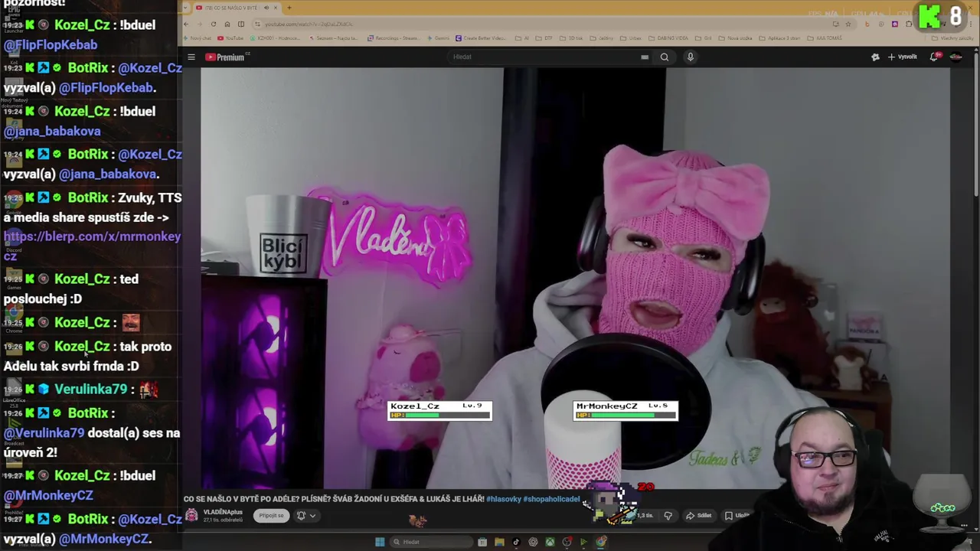Click the YouTube search magnifier button
980x551 pixels.
664,57
